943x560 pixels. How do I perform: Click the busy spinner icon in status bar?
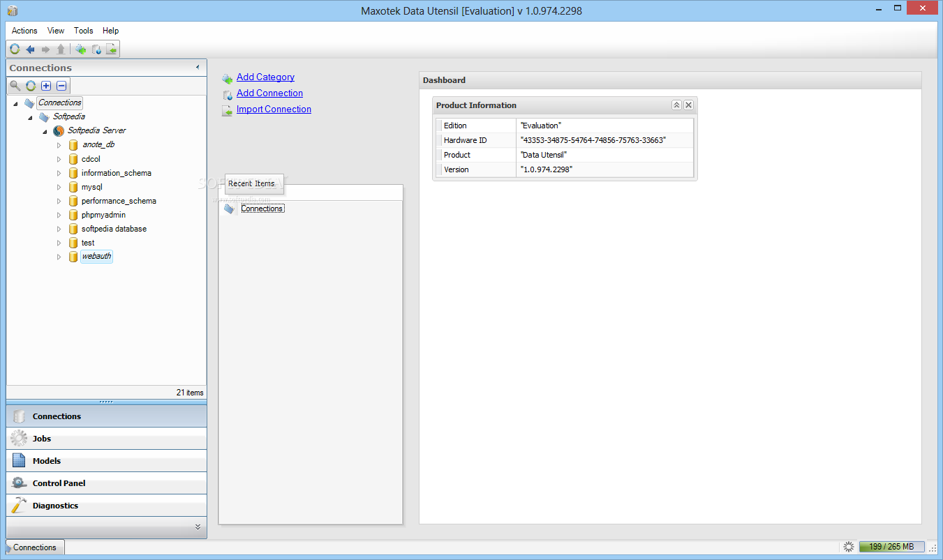[849, 547]
